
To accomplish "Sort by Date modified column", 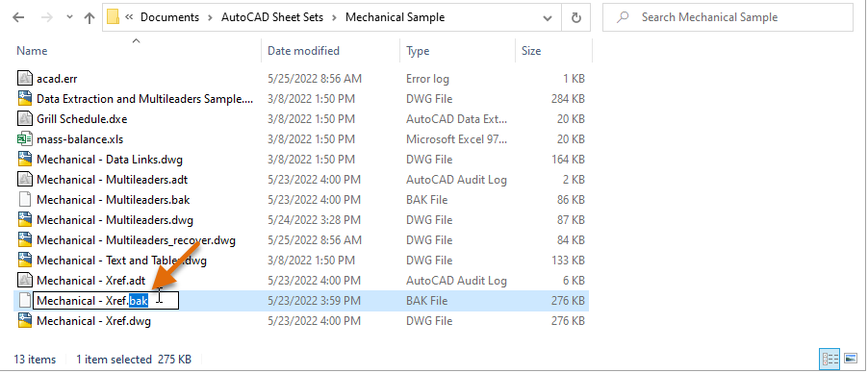I will 303,51.
